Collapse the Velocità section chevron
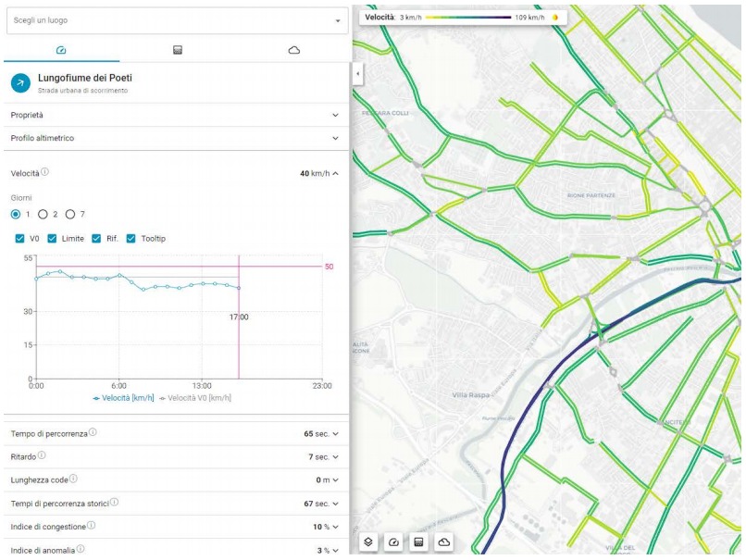Viewport: 746px width, 560px height. point(335,173)
